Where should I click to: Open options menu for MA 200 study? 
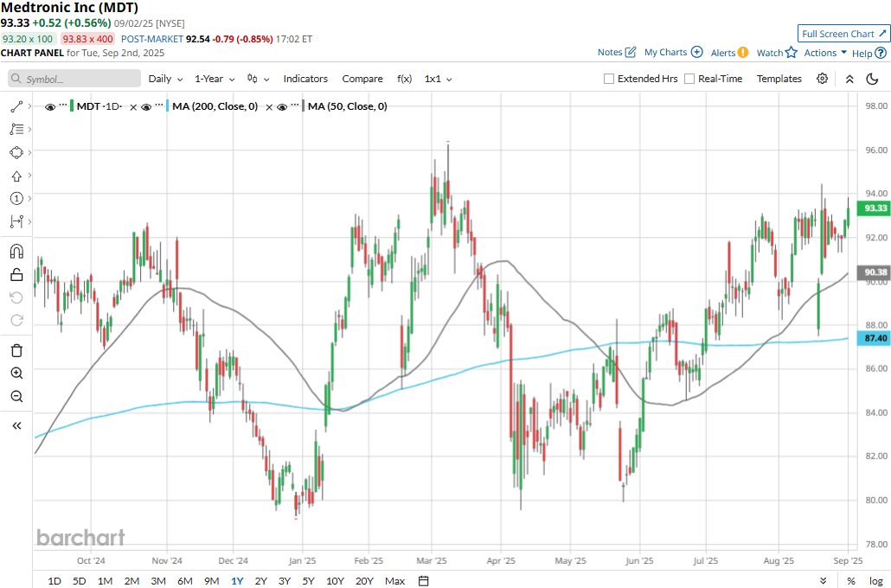pyautogui.click(x=159, y=106)
